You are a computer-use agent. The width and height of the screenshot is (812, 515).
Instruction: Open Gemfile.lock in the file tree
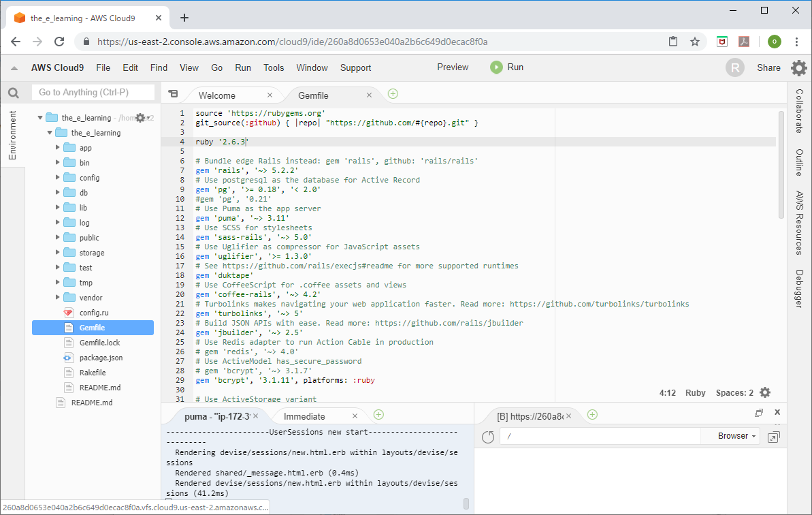(x=99, y=343)
